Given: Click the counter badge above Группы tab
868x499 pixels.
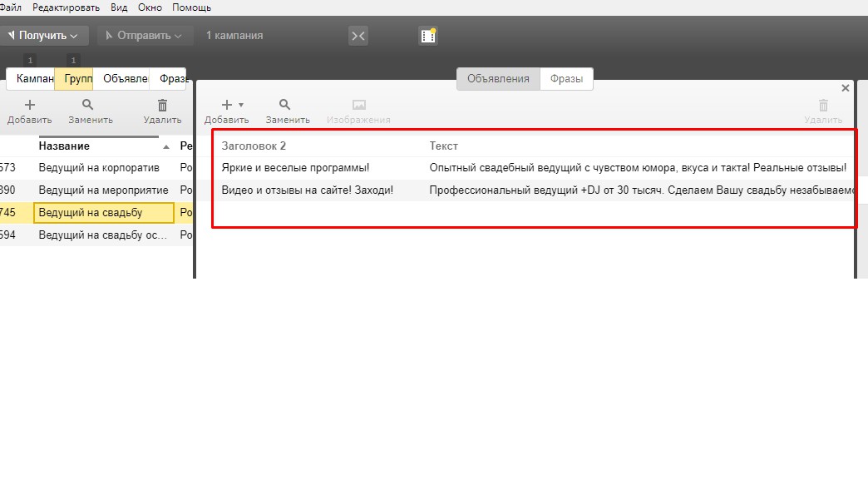Looking at the screenshot, I should (x=73, y=60).
